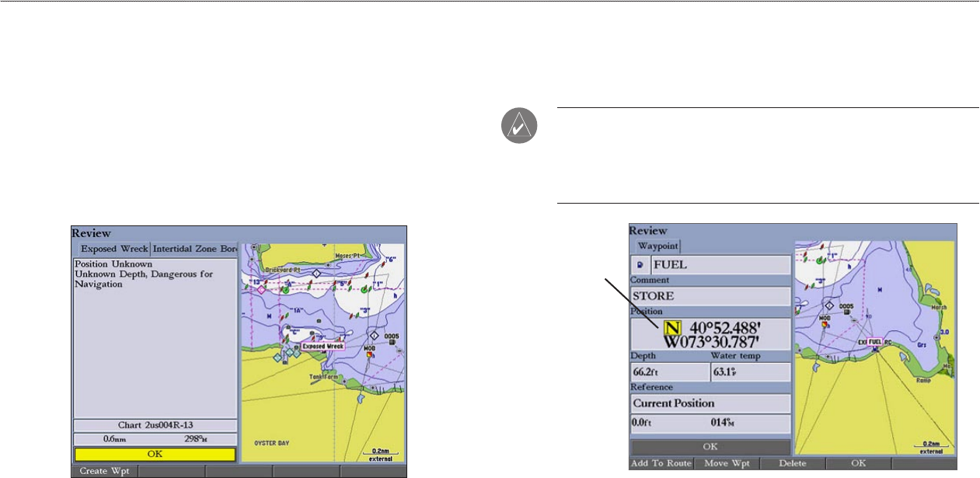Screen dimensions: 980x478
Task: Click the waypoint symbol icon beside FUEL
Action: [640, 264]
